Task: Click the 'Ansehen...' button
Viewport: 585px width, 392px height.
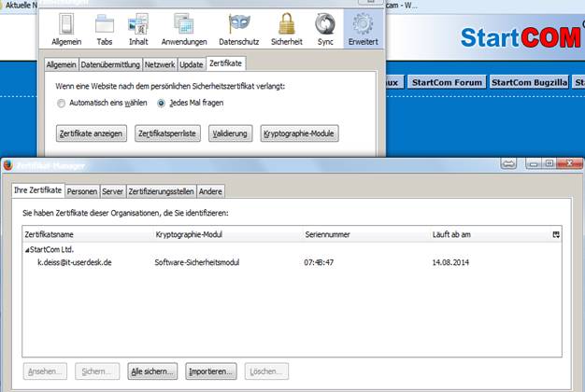Action: pos(45,371)
